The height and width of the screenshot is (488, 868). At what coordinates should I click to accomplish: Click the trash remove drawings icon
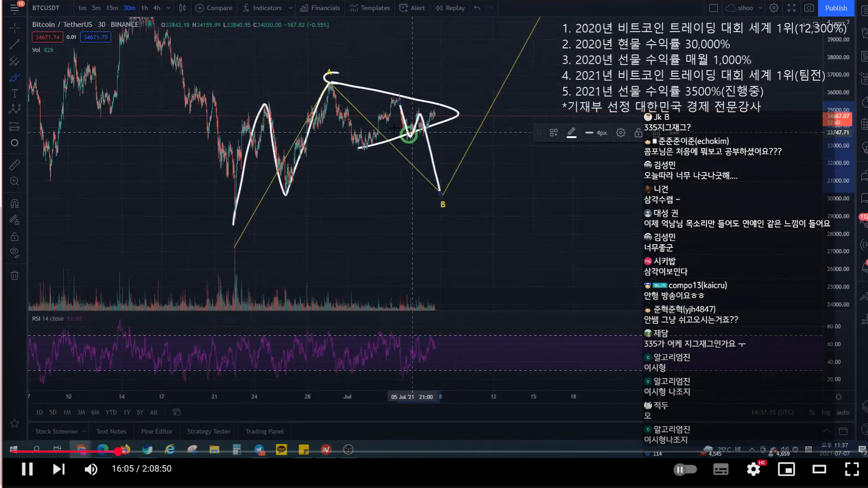pyautogui.click(x=15, y=275)
